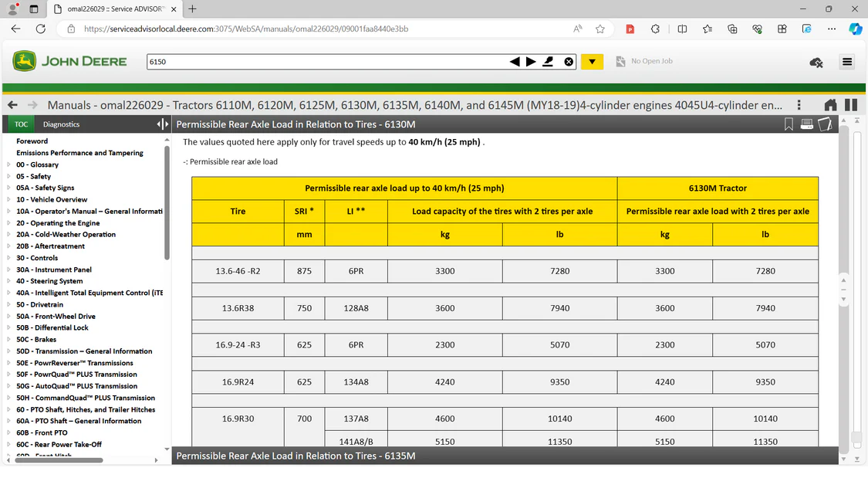This screenshot has height=478, width=868.
Task: Click the clear search X icon
Action: coord(569,62)
